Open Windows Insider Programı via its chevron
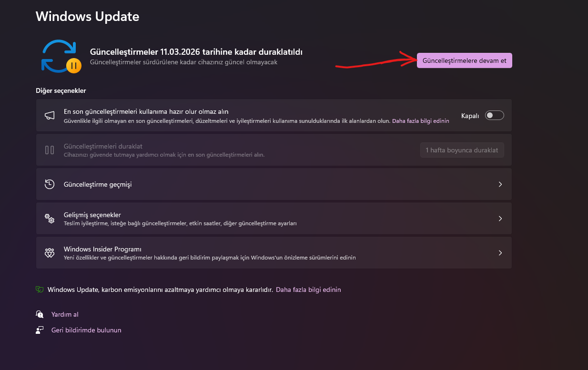This screenshot has width=588, height=370. (x=500, y=253)
